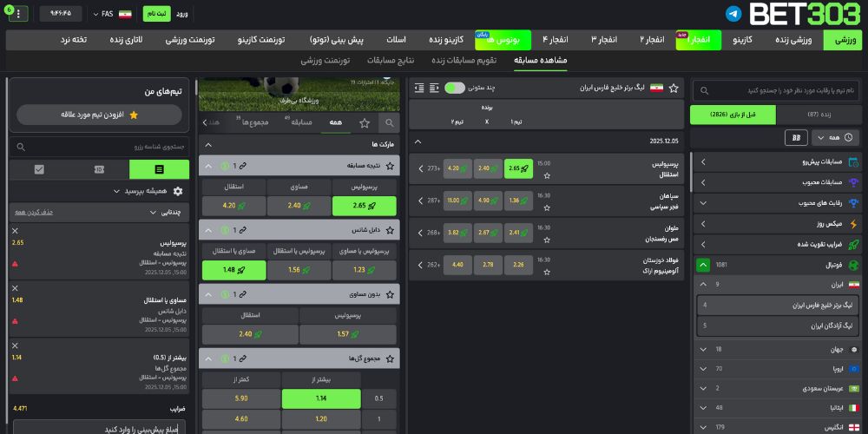Click the team search input field
868x434 pixels.
point(95,148)
